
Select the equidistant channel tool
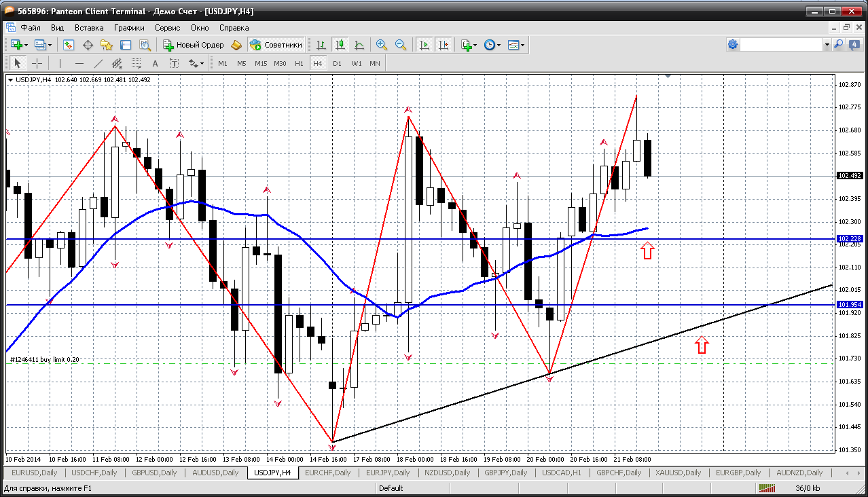tap(117, 63)
